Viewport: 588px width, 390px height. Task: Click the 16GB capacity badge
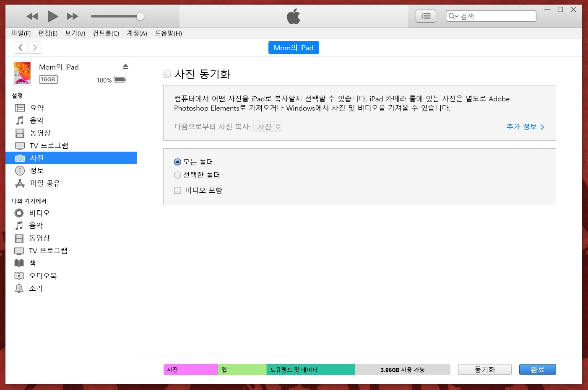point(48,80)
